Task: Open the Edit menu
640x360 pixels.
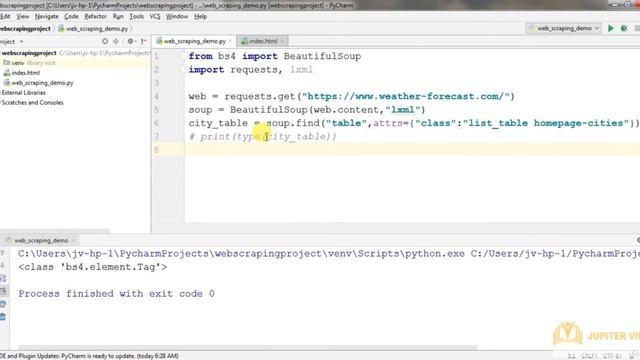Action: point(5,16)
